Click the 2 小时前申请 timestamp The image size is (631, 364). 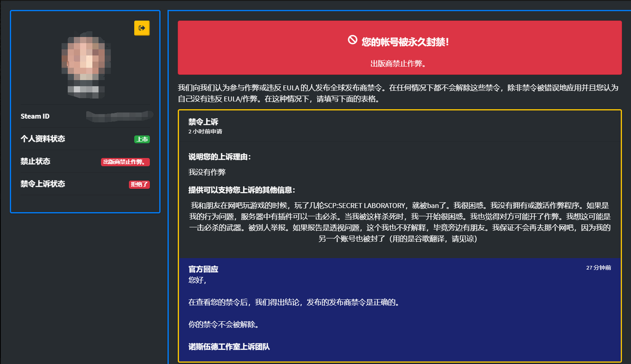(205, 132)
